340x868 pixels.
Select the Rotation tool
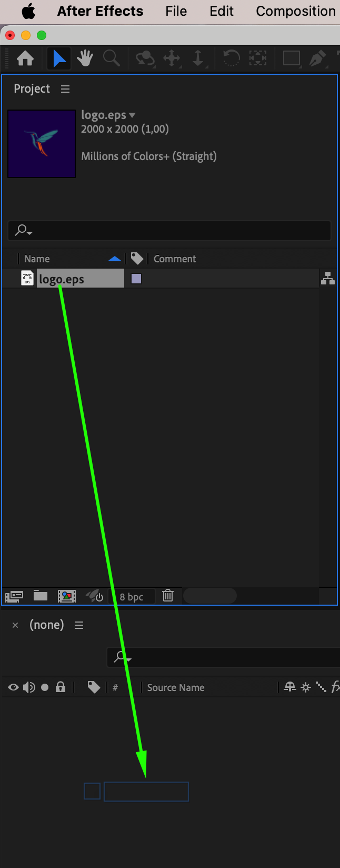231,58
